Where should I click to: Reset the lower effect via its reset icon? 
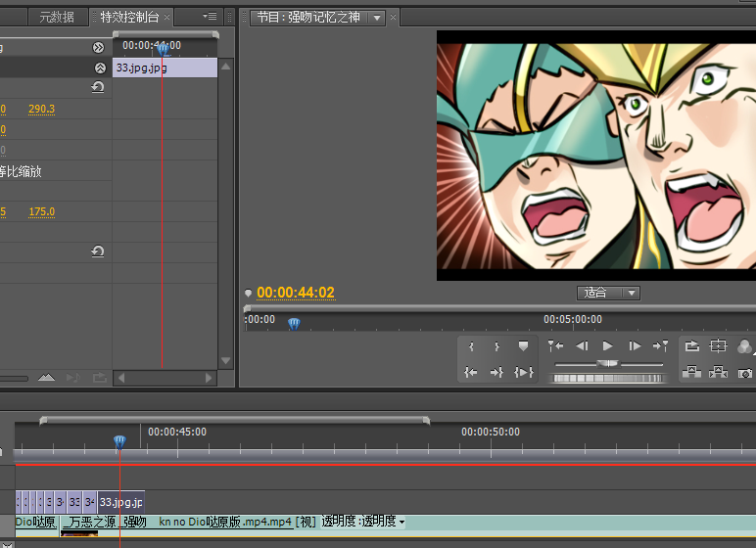[x=98, y=251]
